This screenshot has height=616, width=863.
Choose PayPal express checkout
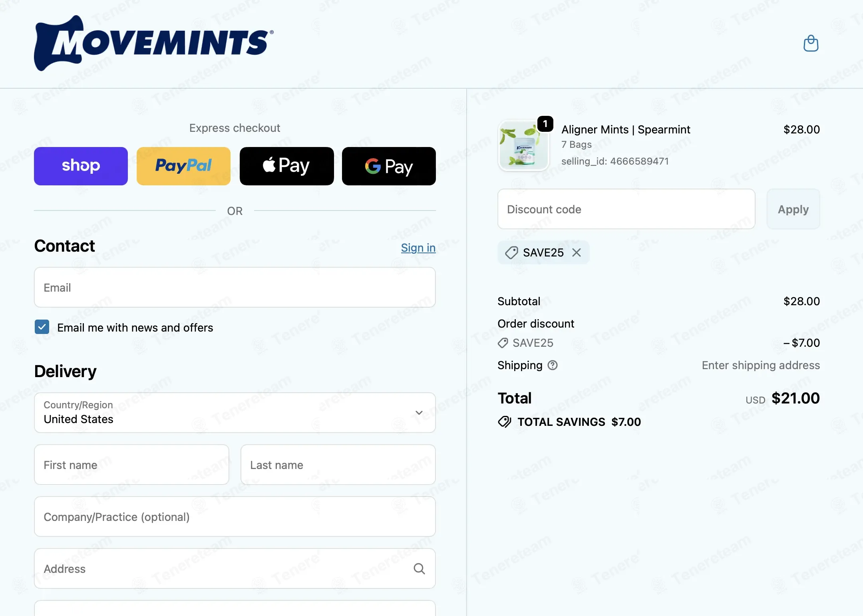pos(183,166)
